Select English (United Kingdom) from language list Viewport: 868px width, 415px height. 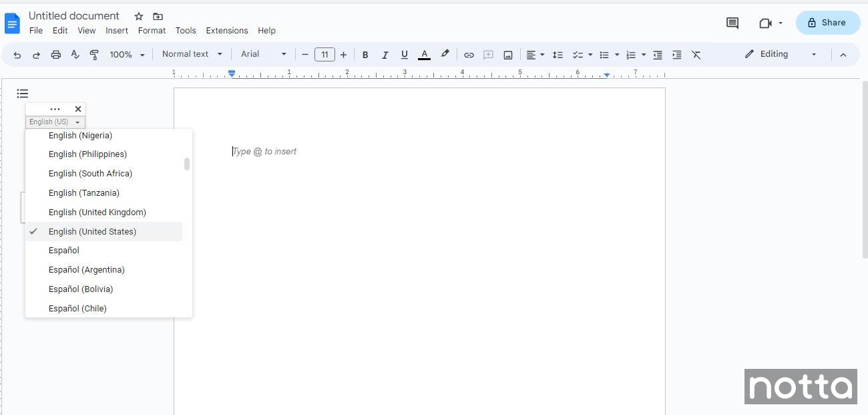click(97, 212)
